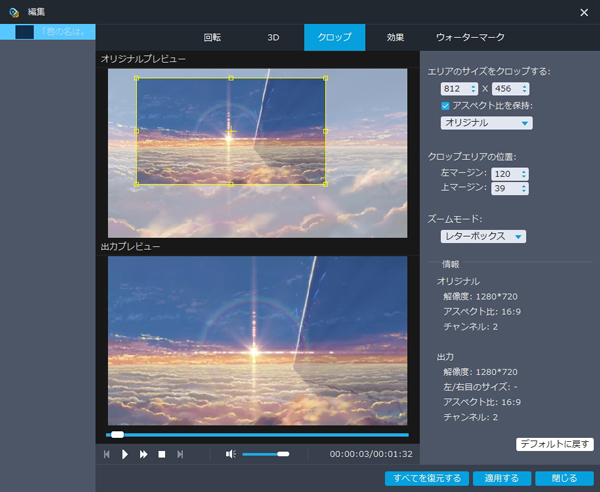Click デフォルトに戻す button

[x=555, y=444]
